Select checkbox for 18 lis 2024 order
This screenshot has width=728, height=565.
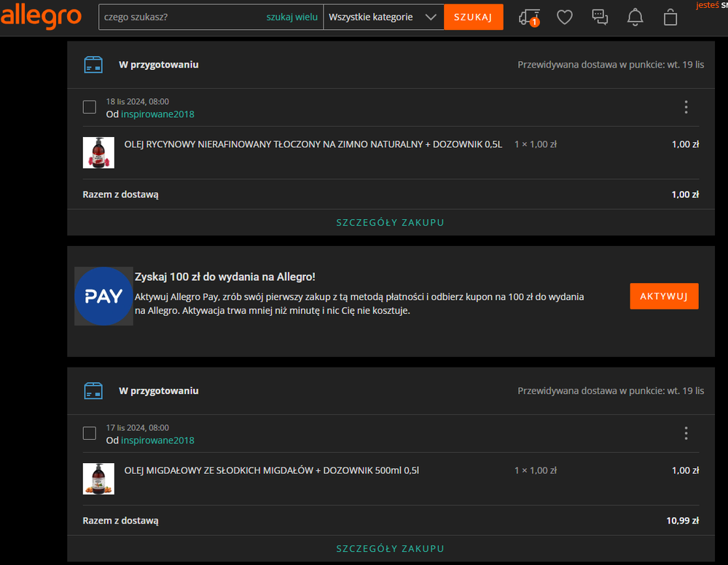pos(90,107)
